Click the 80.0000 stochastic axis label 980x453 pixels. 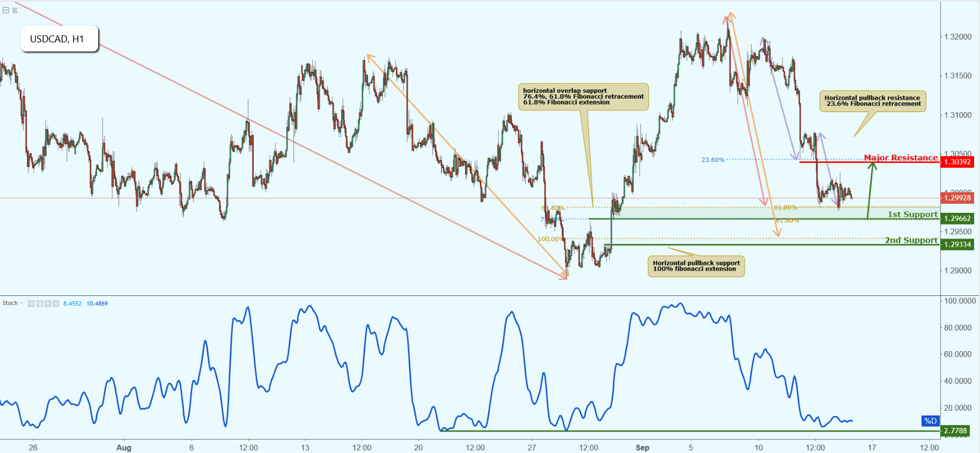coord(958,328)
